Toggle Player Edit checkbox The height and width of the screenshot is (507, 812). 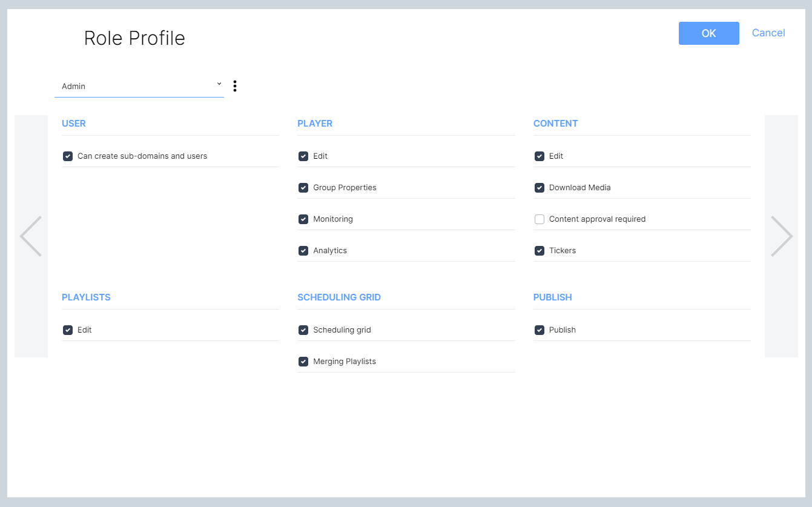click(x=303, y=156)
